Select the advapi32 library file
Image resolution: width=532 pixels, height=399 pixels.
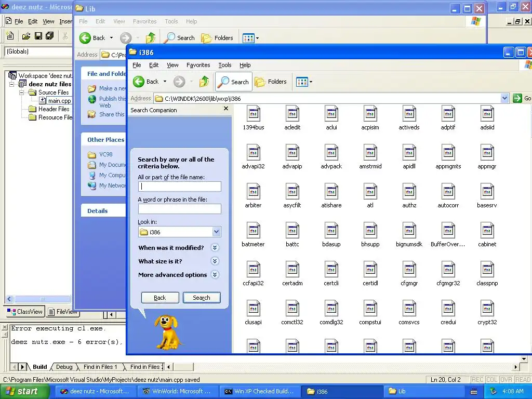pyautogui.click(x=253, y=157)
